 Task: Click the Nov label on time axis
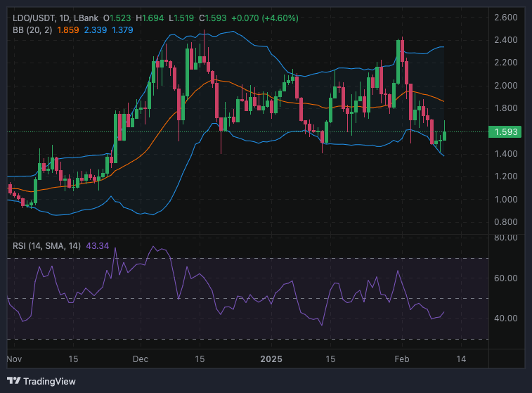(14, 359)
